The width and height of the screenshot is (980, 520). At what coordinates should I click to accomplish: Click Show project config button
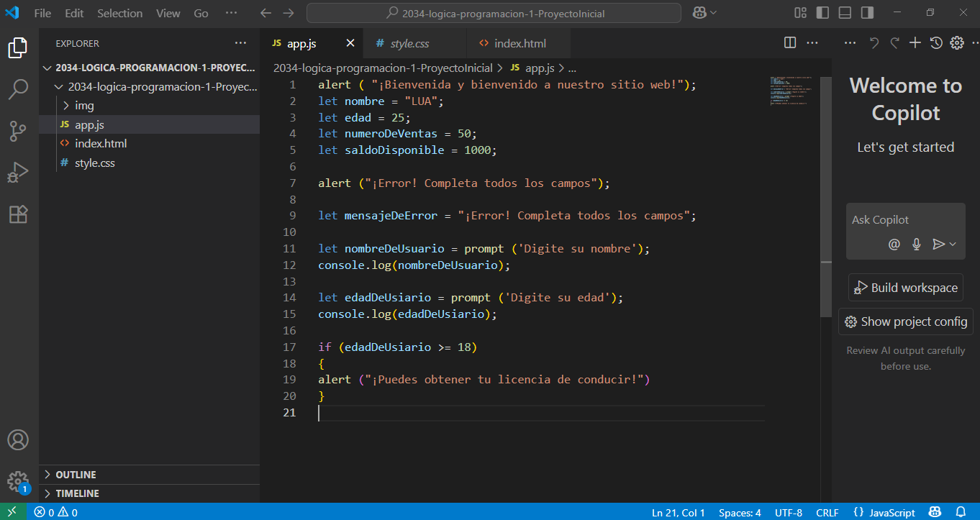point(906,321)
